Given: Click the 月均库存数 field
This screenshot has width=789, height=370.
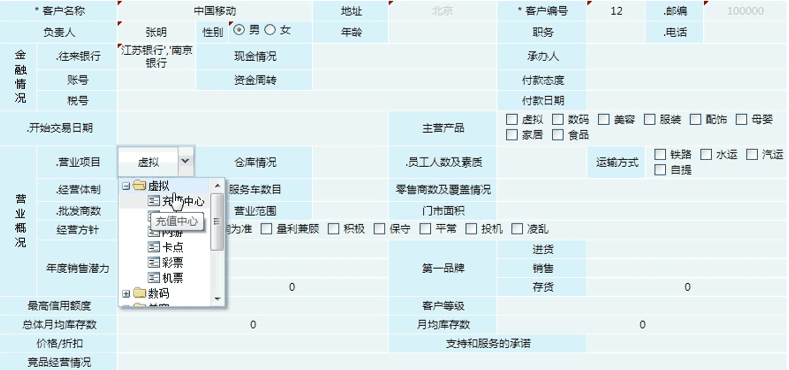Looking at the screenshot, I should (x=642, y=325).
